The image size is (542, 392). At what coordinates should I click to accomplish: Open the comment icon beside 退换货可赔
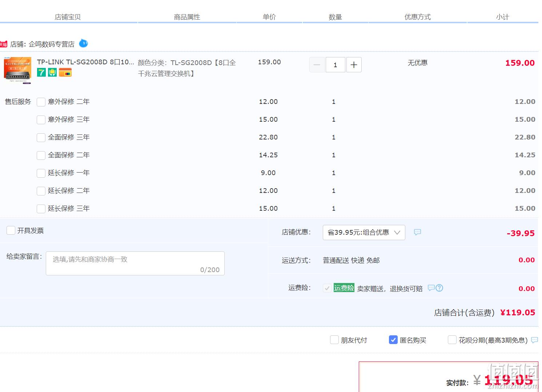(431, 288)
